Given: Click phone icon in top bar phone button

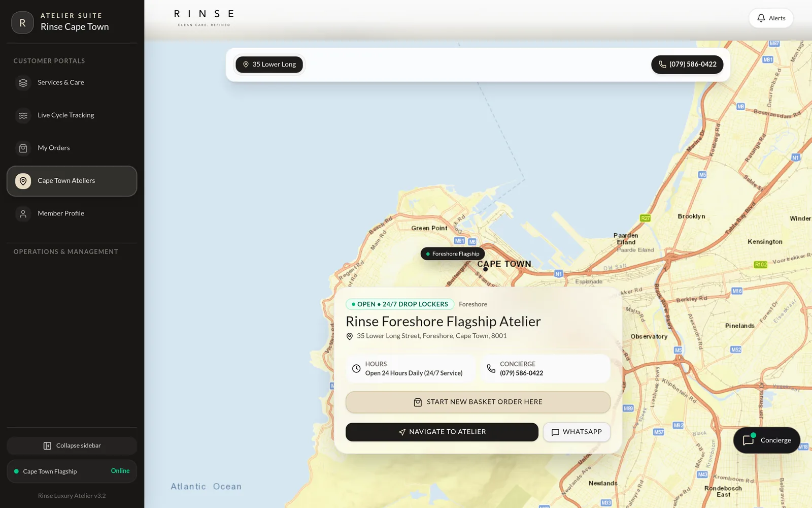Looking at the screenshot, I should click(662, 65).
